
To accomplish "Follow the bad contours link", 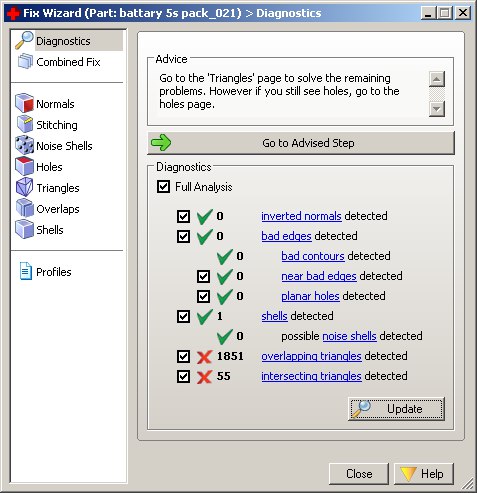I will coord(313,256).
